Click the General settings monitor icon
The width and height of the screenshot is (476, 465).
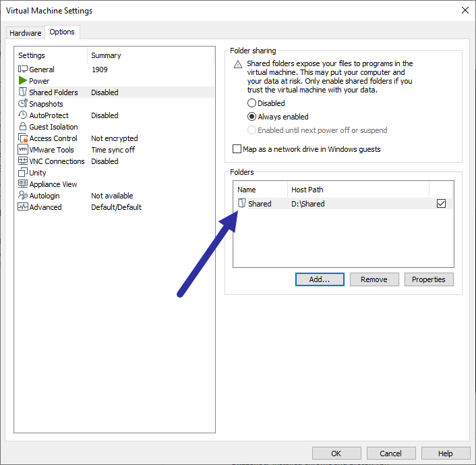click(23, 70)
